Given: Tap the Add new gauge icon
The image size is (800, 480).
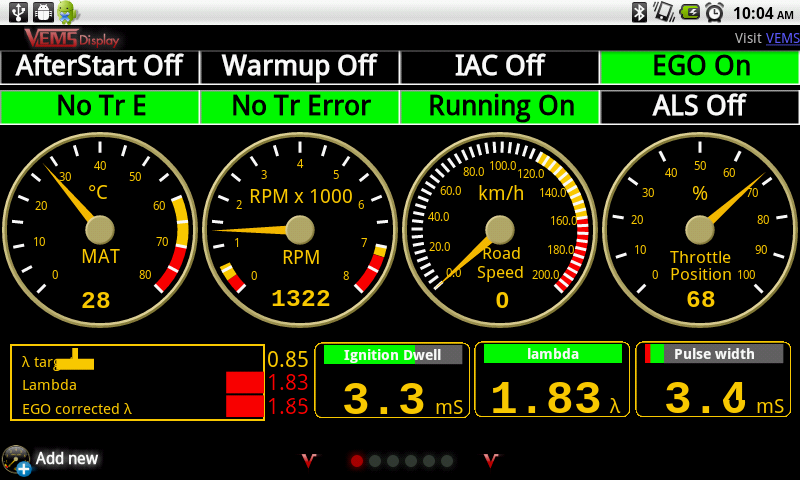Looking at the screenshot, I should (x=17, y=460).
